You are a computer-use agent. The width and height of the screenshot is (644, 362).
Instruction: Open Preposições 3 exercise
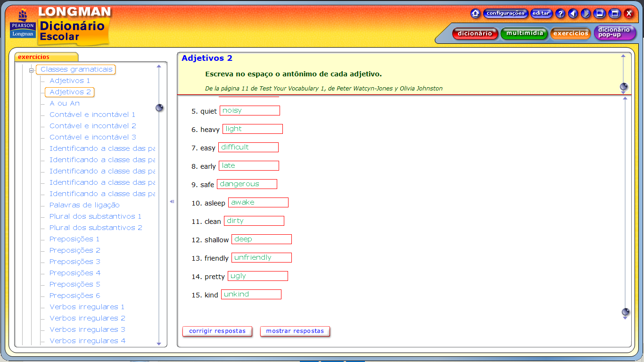pyautogui.click(x=75, y=262)
